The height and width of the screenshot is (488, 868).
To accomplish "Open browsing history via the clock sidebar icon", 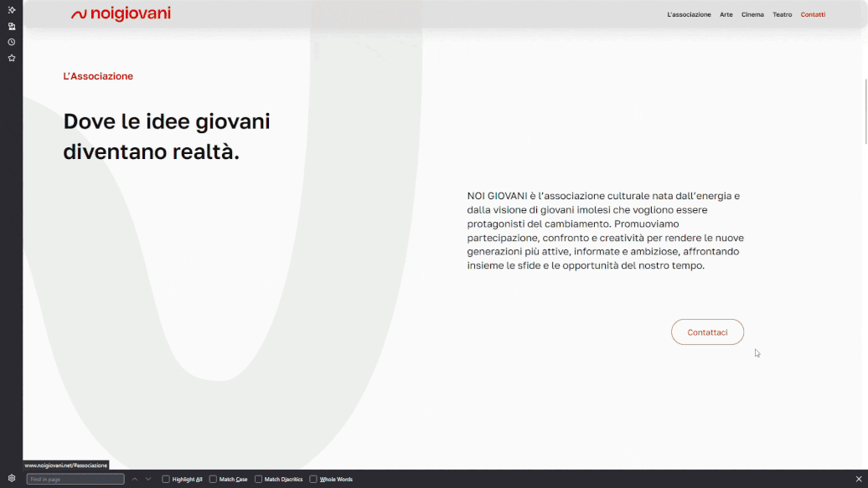I will [x=11, y=42].
